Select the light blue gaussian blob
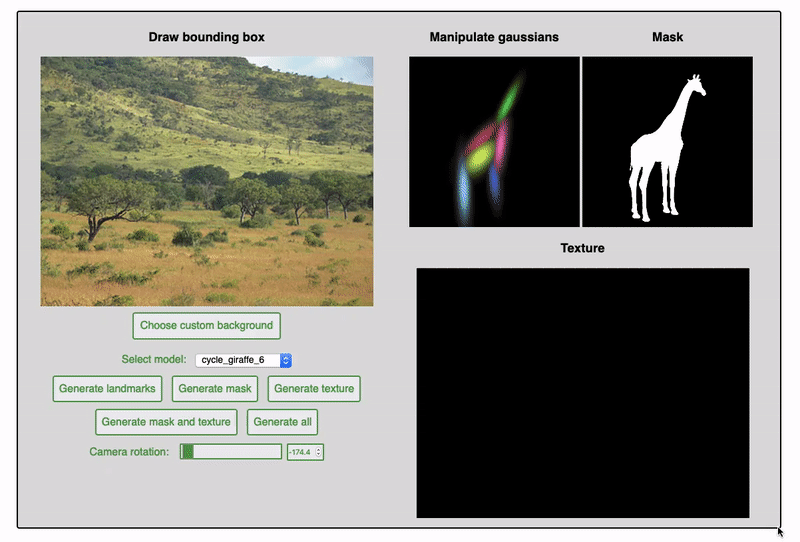 coord(464,190)
